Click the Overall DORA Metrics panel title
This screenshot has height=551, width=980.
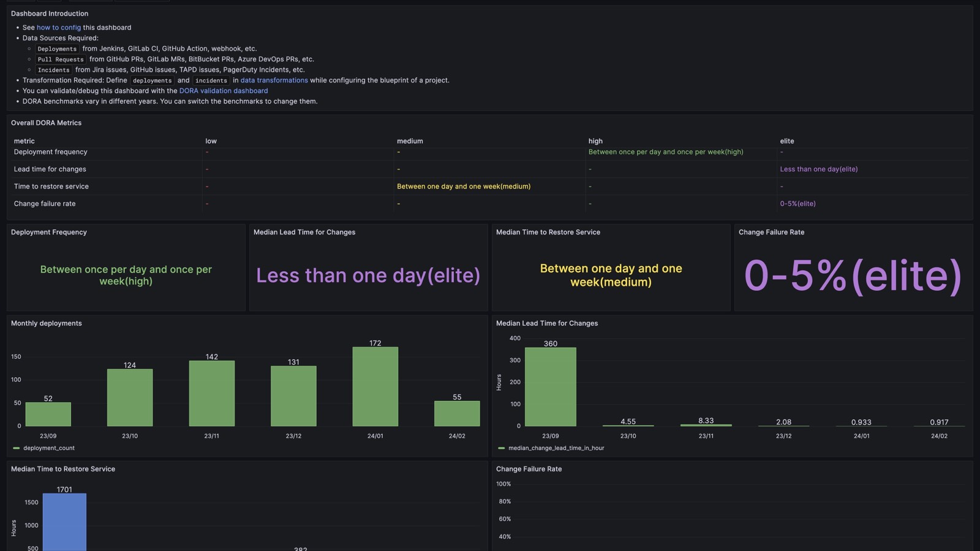pyautogui.click(x=45, y=122)
